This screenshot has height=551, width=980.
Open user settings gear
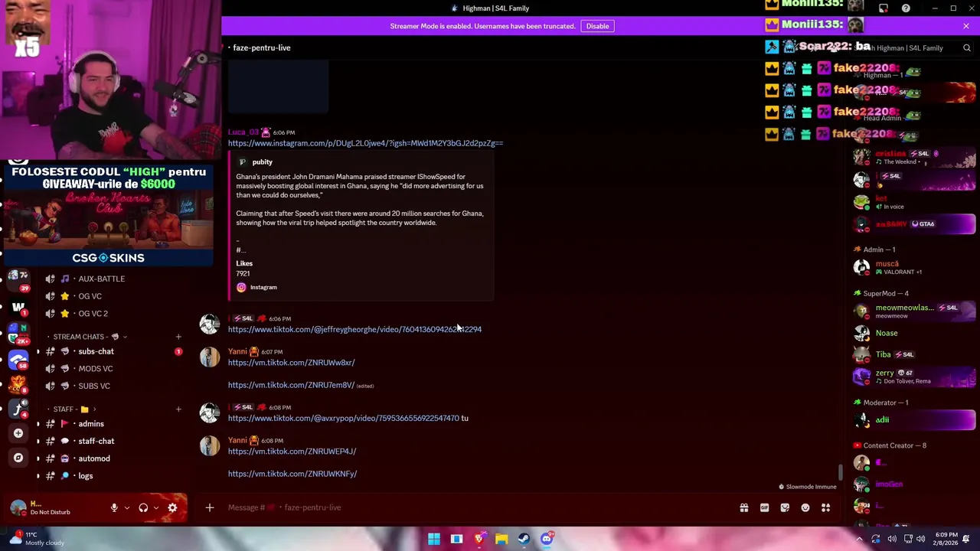coord(172,507)
